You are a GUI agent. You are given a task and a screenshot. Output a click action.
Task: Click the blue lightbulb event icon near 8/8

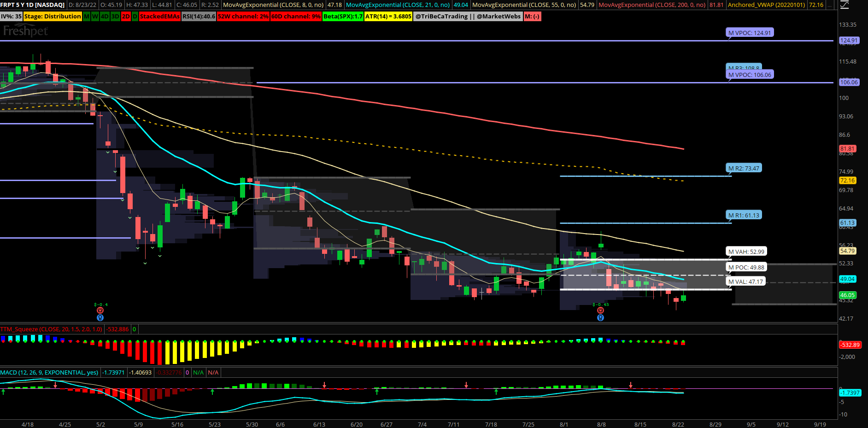[600, 317]
